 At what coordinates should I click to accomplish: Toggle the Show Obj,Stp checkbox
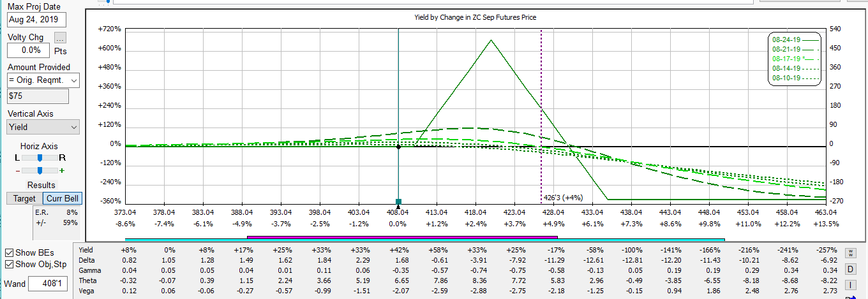point(10,264)
